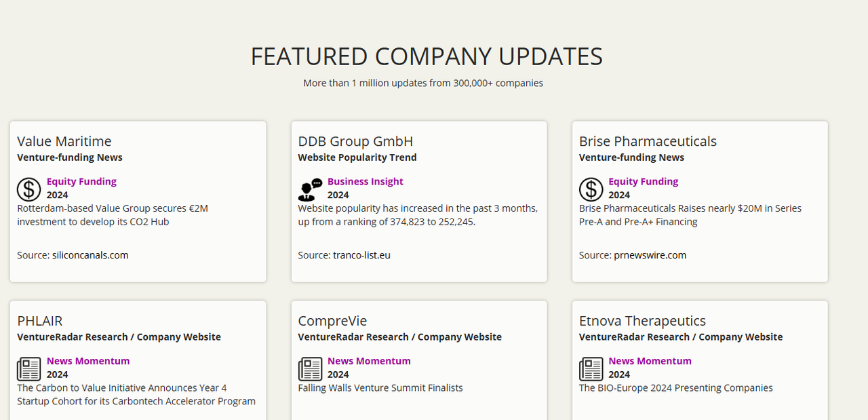868x420 pixels.
Task: Click the newspaper icon in CompreVie card
Action: (x=310, y=369)
